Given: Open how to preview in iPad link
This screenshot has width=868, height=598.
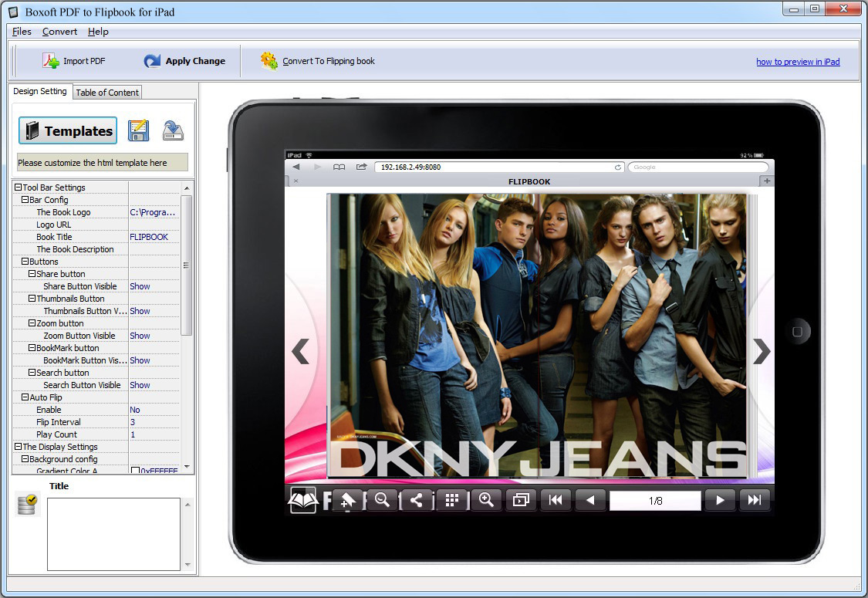Looking at the screenshot, I should click(x=798, y=62).
